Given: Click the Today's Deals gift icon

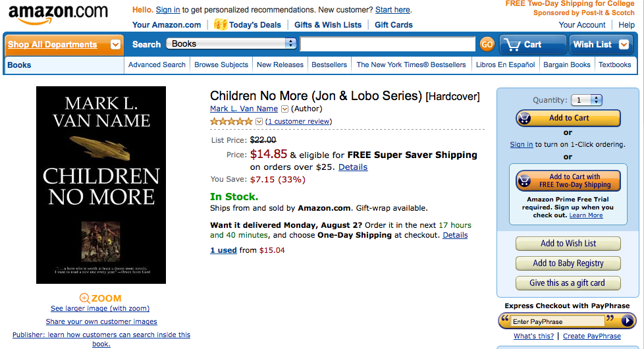Looking at the screenshot, I should pyautogui.click(x=221, y=24).
